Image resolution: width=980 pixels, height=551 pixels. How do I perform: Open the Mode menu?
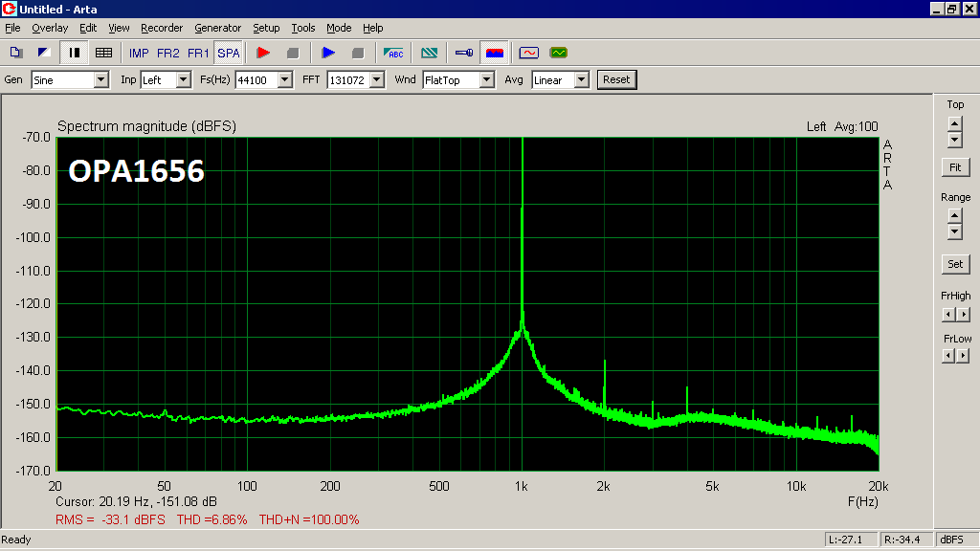click(339, 28)
